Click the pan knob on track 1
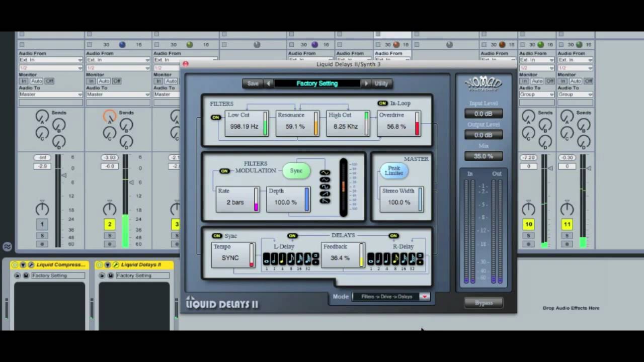The width and height of the screenshot is (644, 362). (x=42, y=208)
